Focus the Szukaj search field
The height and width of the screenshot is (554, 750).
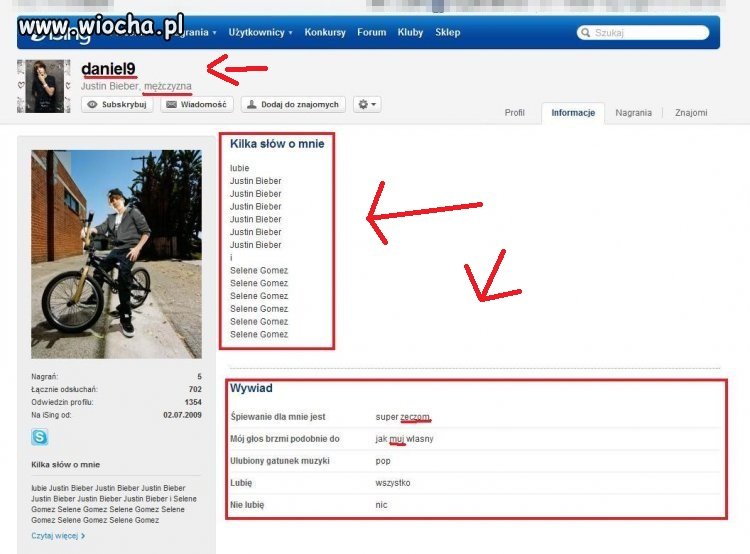pyautogui.click(x=643, y=33)
